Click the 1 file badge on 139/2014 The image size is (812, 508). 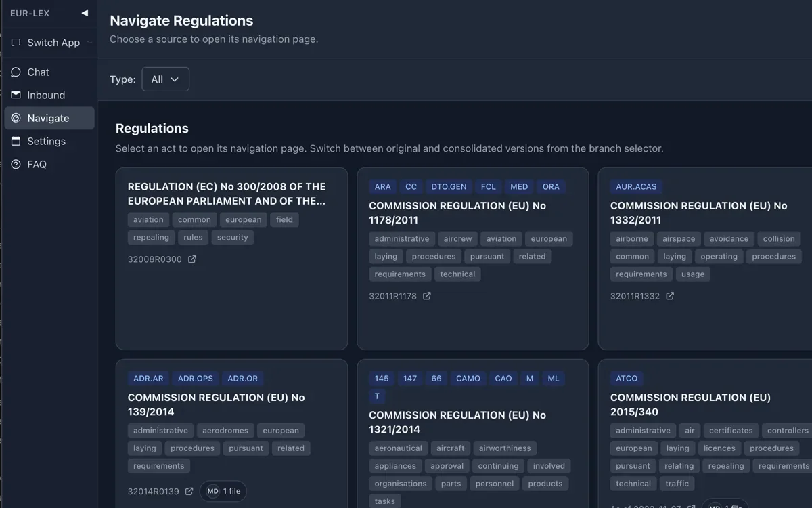point(223,491)
